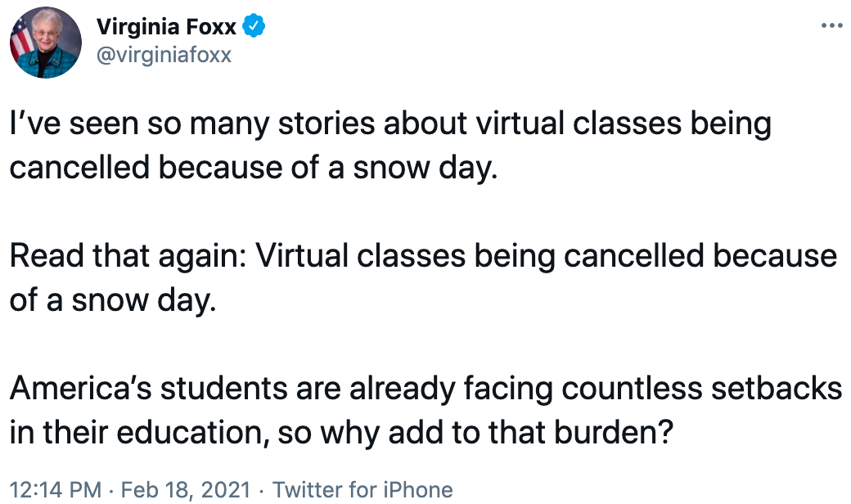Screen dimensions: 851x504
Task: Click the blue verified badge
Action: coord(255,27)
